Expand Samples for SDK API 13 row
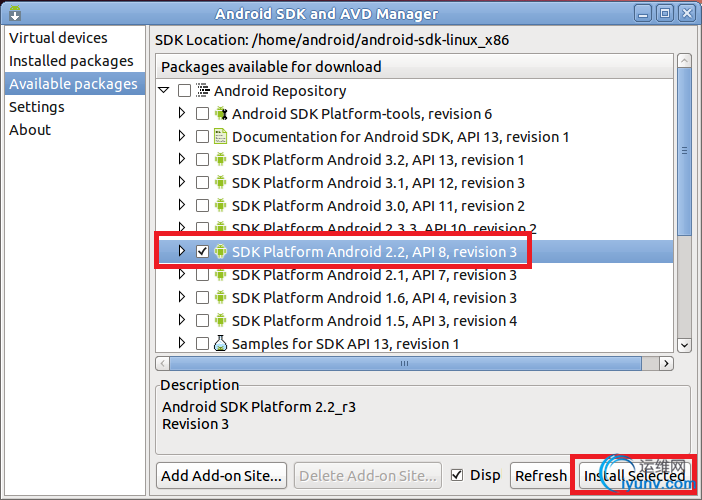Viewport: 702px width, 500px height. (182, 342)
